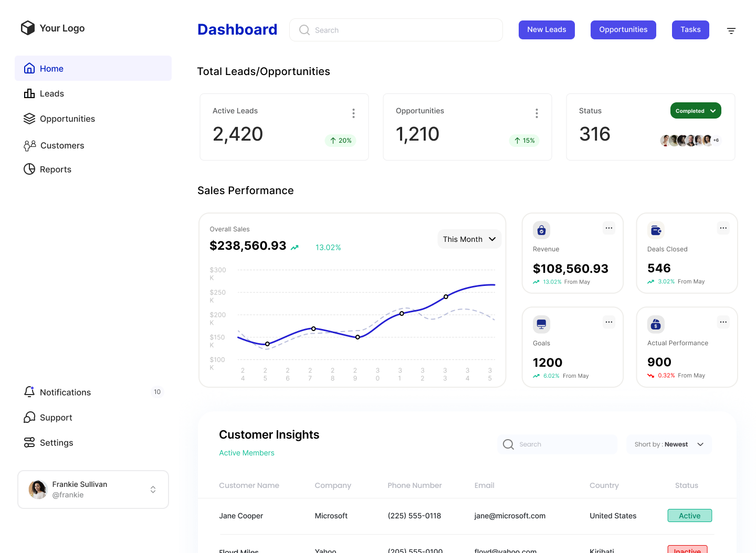Viewport: 756px width, 553px height.
Task: Open the This Month period dropdown
Action: click(x=469, y=239)
